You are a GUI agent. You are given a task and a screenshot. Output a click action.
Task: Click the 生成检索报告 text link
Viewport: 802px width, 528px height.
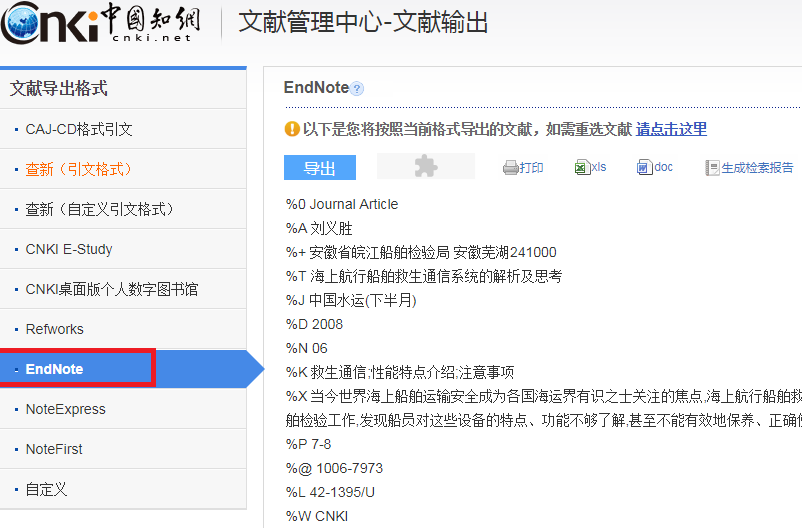pyautogui.click(x=757, y=168)
